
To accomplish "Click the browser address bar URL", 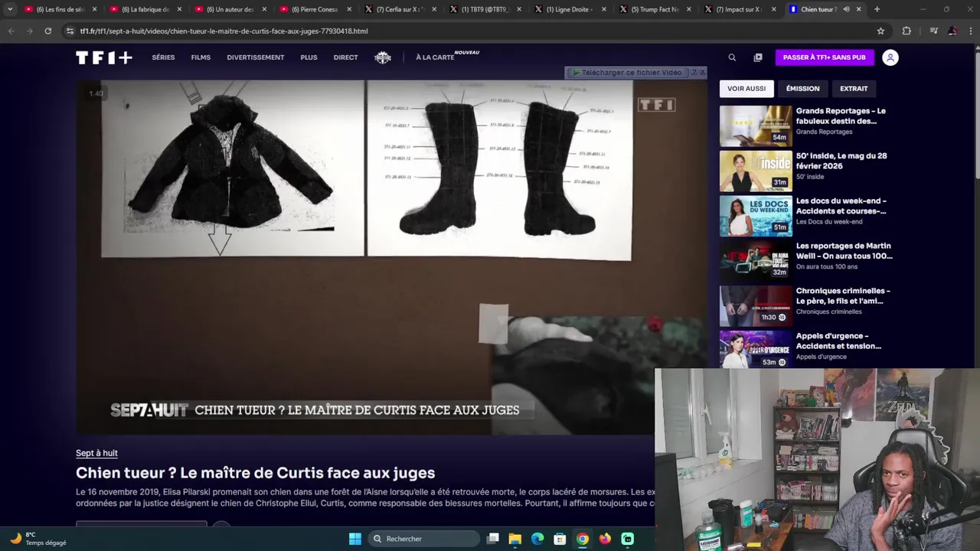I will tap(224, 31).
